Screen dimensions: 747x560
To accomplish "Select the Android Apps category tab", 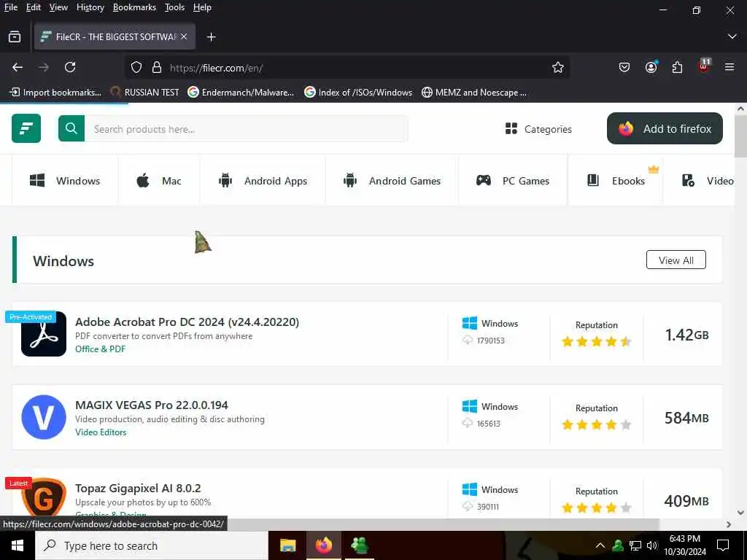I will click(263, 181).
